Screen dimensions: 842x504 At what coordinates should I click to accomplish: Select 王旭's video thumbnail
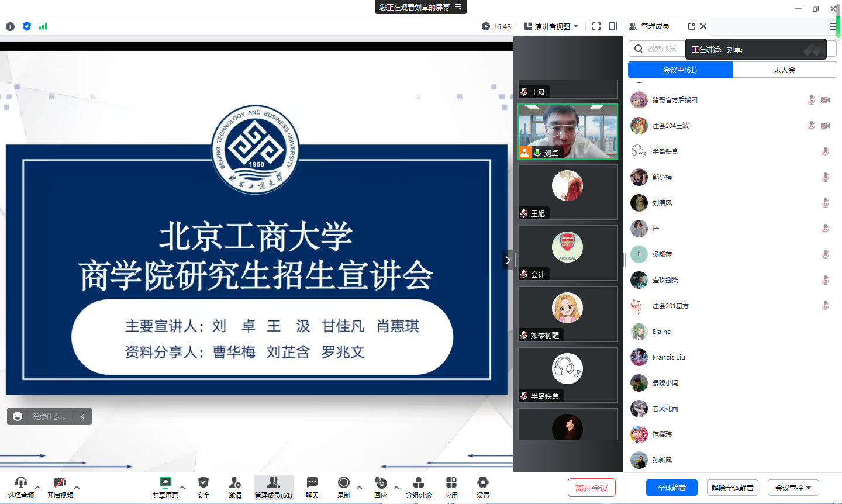click(567, 192)
